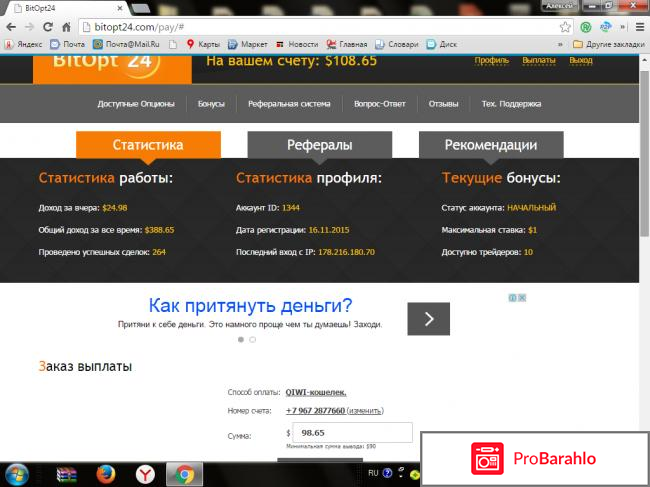This screenshot has height=487, width=650.
Task: Open Почта@Mail.Ru bookmark
Action: [x=126, y=44]
